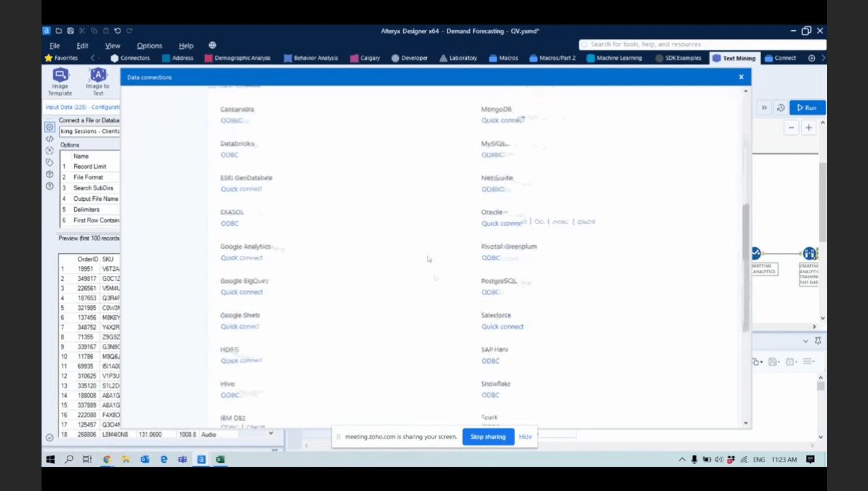Click the search for tools input field

coord(702,44)
